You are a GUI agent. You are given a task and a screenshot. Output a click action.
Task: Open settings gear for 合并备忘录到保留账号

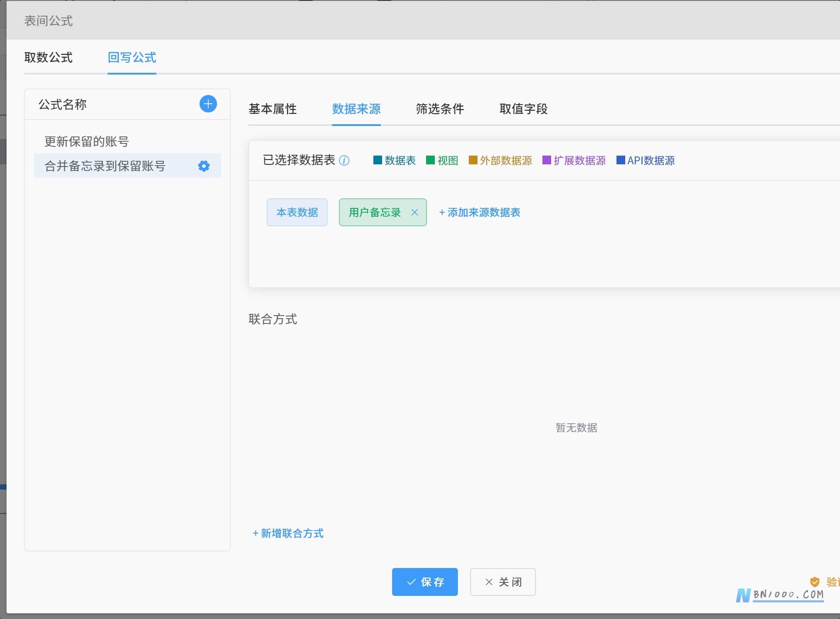coord(204,166)
